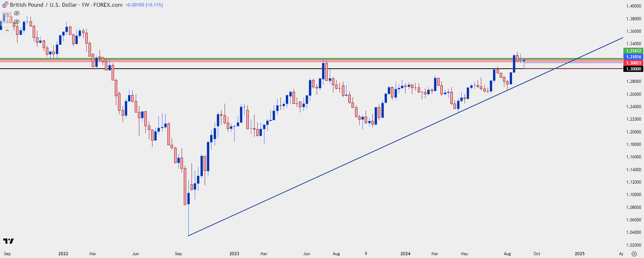The image size is (644, 258).
Task: Select the green 1.31612 price label
Action: [633, 51]
